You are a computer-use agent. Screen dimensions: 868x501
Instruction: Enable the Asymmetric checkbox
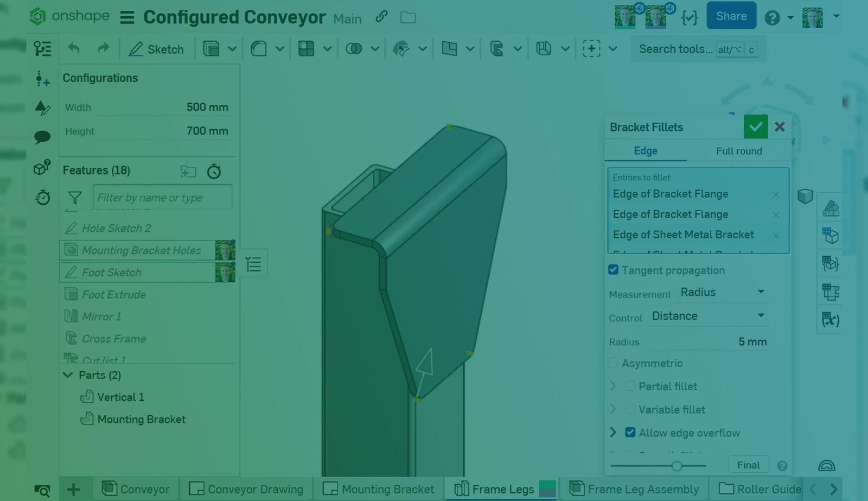614,363
